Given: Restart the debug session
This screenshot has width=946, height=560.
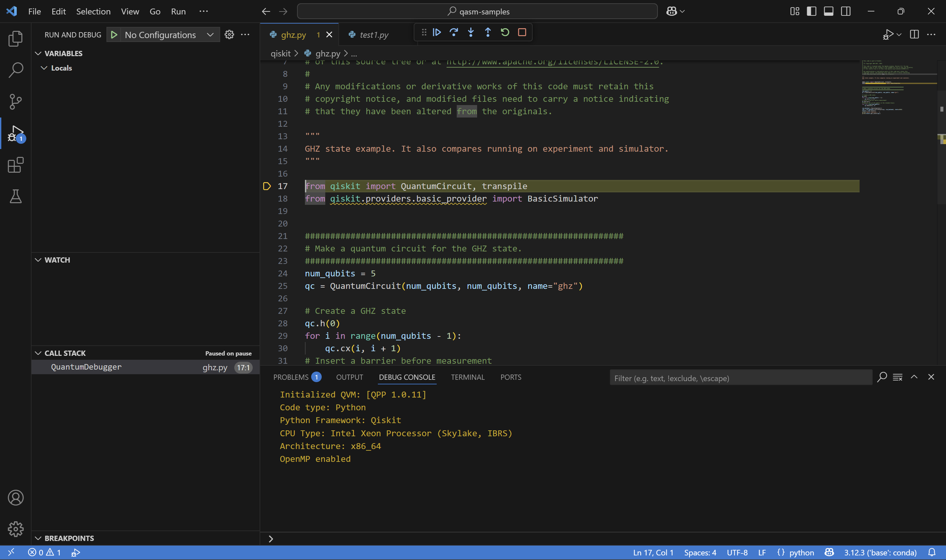Looking at the screenshot, I should click(505, 32).
